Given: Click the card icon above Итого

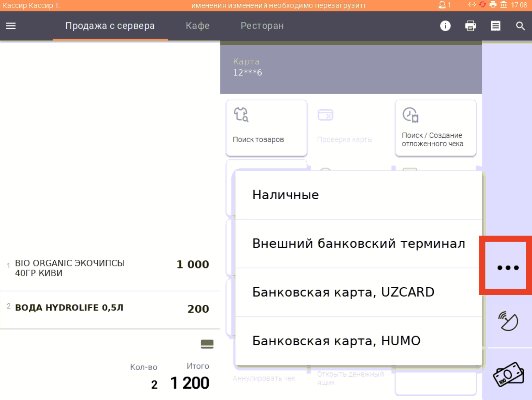Looking at the screenshot, I should 207,344.
